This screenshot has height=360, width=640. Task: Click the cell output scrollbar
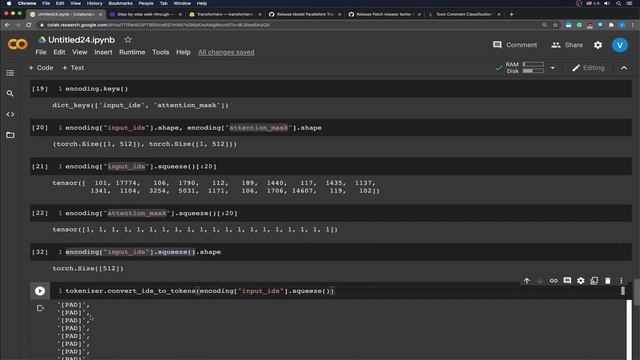[629, 330]
